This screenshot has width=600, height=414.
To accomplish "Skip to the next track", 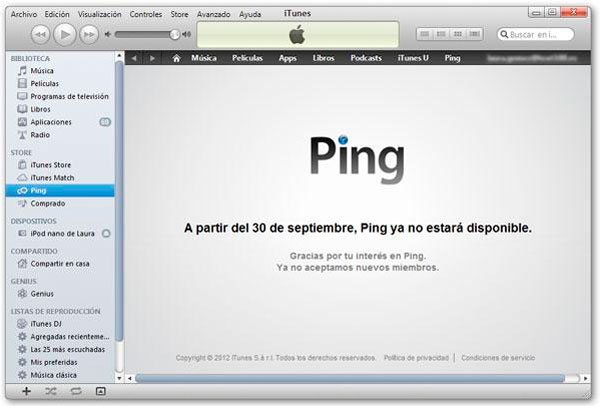I will [x=89, y=34].
